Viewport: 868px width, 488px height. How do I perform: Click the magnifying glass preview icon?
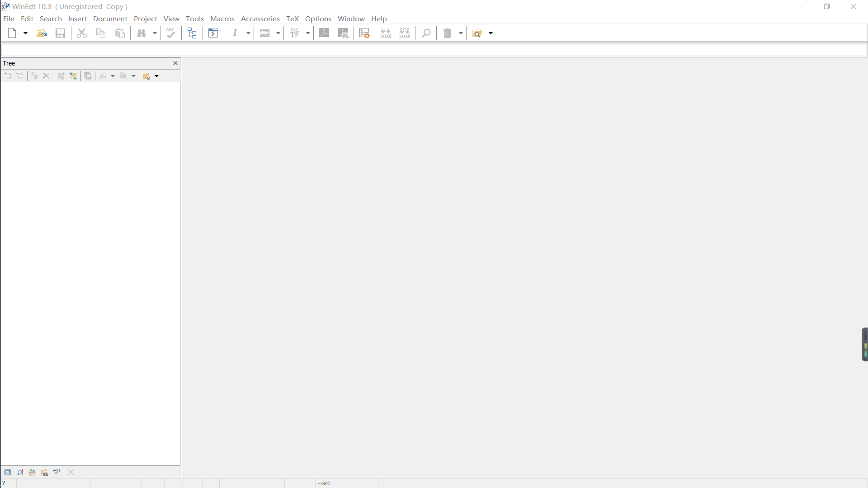point(426,33)
